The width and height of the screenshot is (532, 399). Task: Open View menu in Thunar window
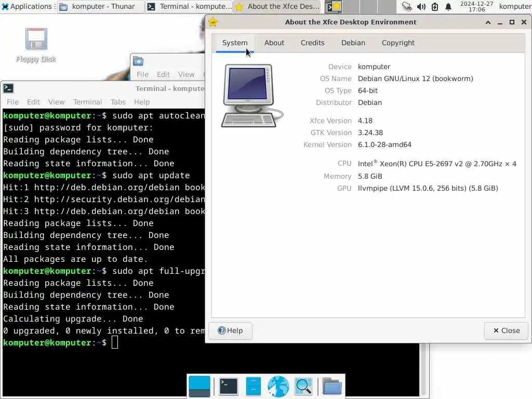point(187,74)
